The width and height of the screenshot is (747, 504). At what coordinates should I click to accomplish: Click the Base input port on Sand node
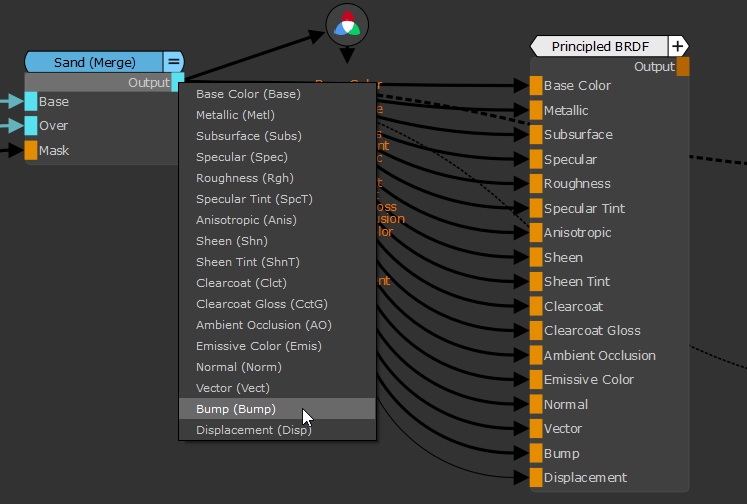pyautogui.click(x=31, y=101)
